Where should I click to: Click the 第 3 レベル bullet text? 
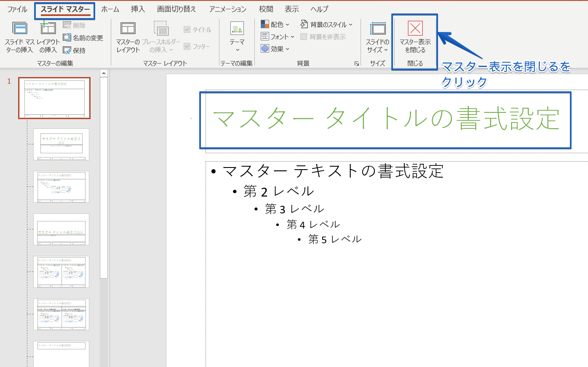click(x=294, y=209)
